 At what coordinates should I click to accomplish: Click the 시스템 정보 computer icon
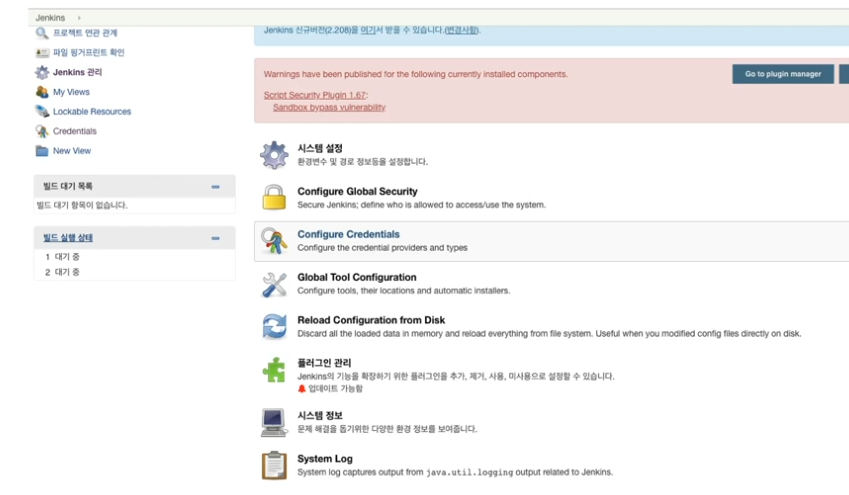pyautogui.click(x=274, y=422)
